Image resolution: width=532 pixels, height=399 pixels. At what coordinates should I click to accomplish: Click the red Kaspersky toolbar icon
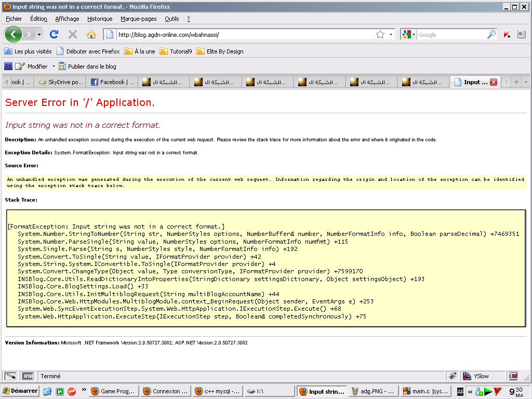[507, 34]
